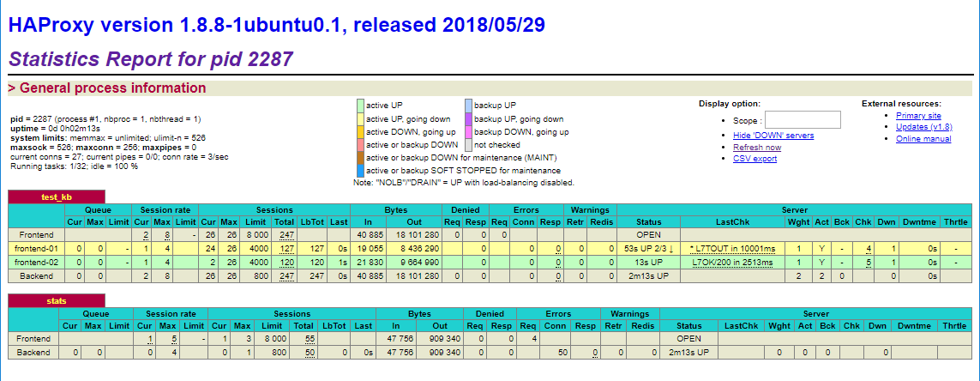Image resolution: width=980 pixels, height=381 pixels.
Task: Click 'L7TOUT in 10001ms' last check cell
Action: pos(732,248)
